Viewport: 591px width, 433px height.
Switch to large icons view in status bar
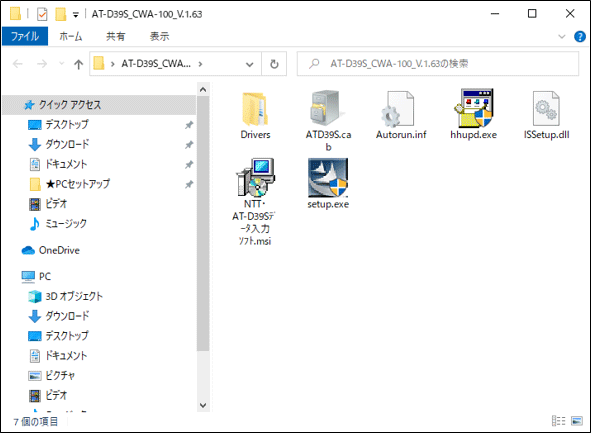click(577, 421)
